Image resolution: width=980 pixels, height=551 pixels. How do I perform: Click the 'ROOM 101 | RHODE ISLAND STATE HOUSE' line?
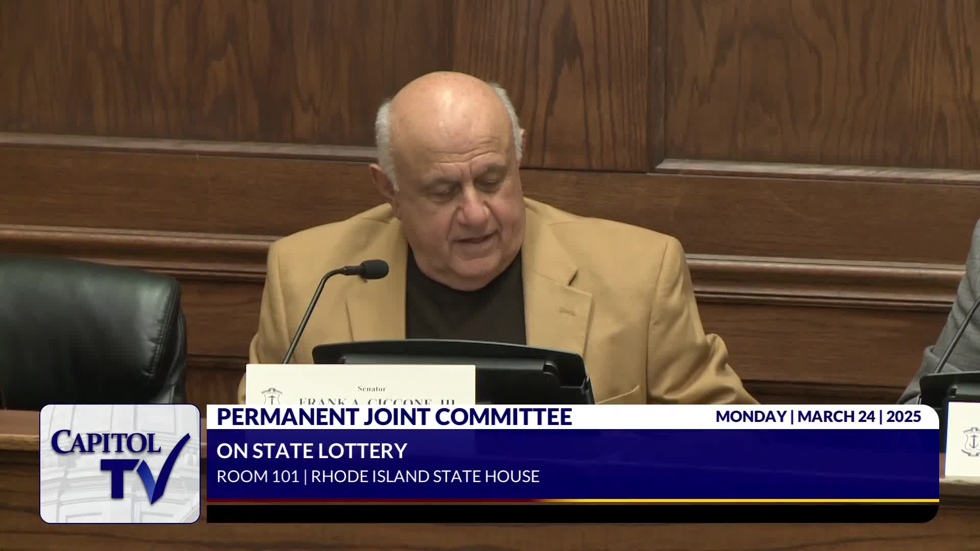click(378, 477)
